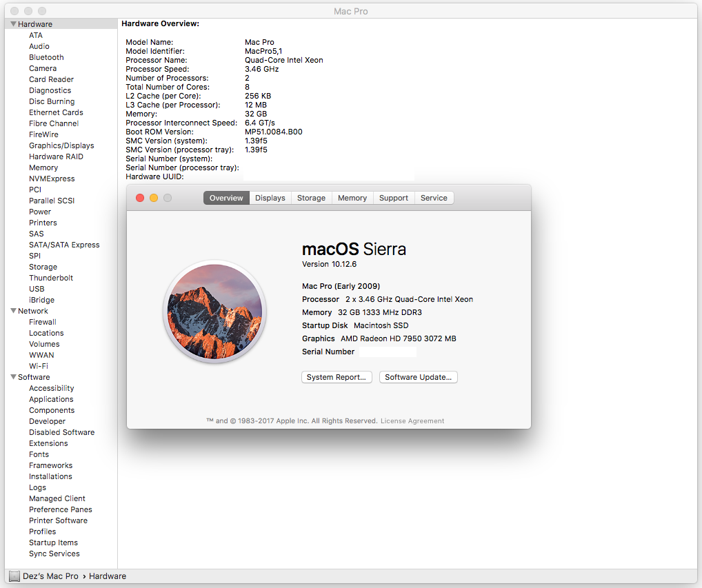Select SATA/SATA Express in the sidebar
Viewport: 702px width, 588px height.
[x=64, y=245]
